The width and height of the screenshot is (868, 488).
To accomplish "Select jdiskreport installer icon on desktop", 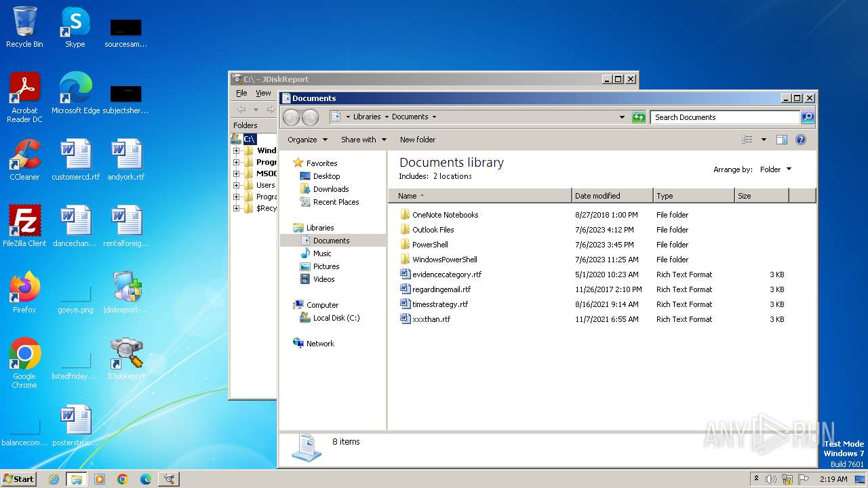I will click(x=126, y=293).
